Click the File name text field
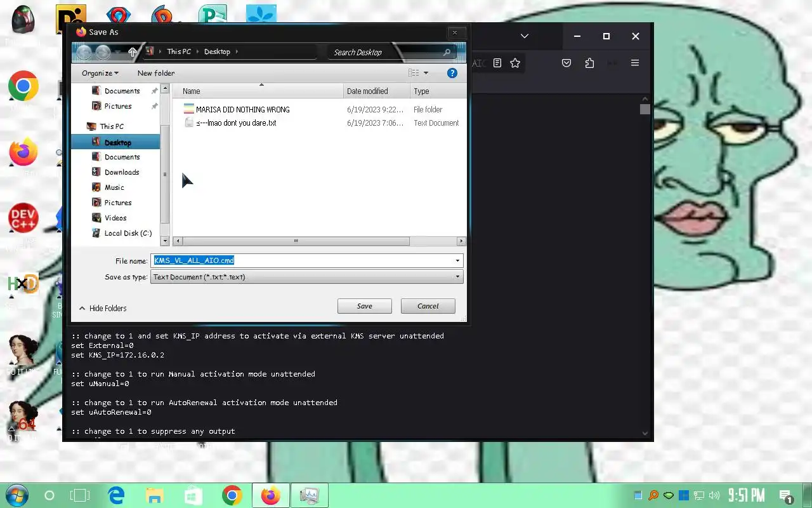 point(303,260)
